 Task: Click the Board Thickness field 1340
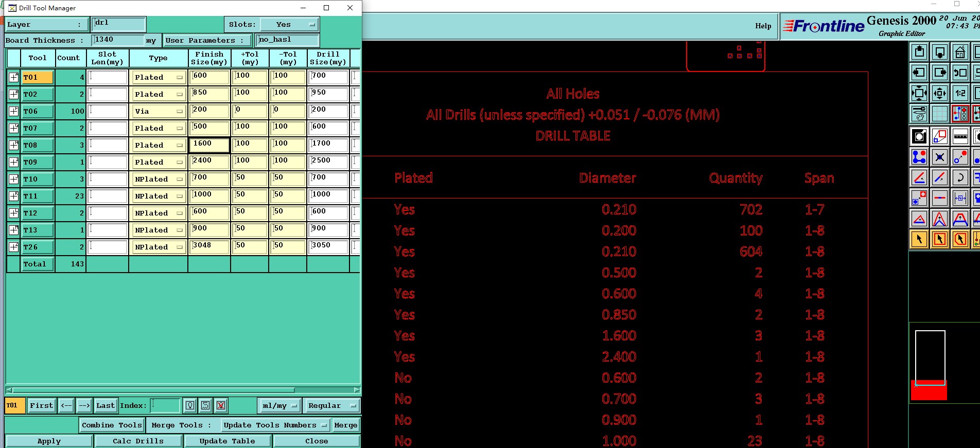click(118, 40)
